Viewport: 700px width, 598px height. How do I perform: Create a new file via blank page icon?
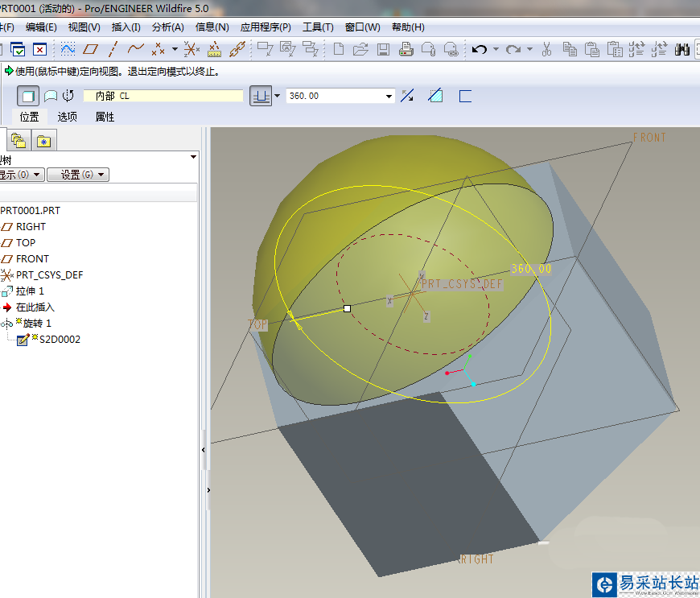[x=339, y=48]
